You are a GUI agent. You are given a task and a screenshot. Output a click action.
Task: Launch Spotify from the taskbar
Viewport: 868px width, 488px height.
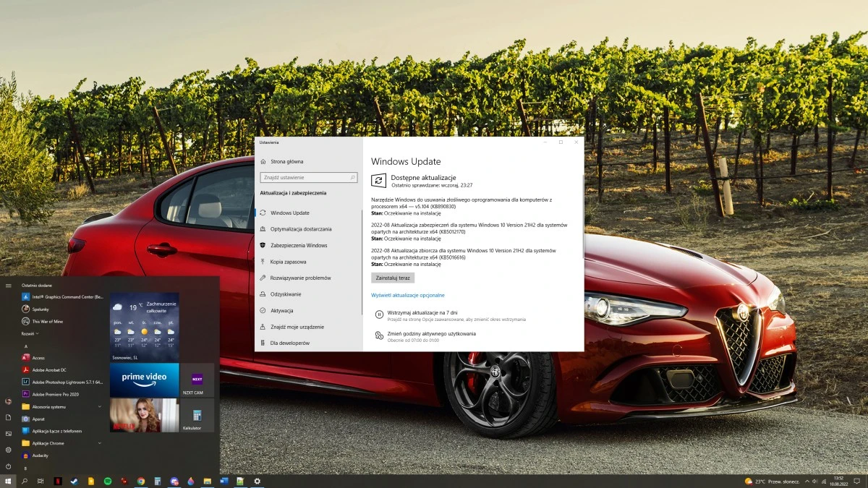pos(106,480)
